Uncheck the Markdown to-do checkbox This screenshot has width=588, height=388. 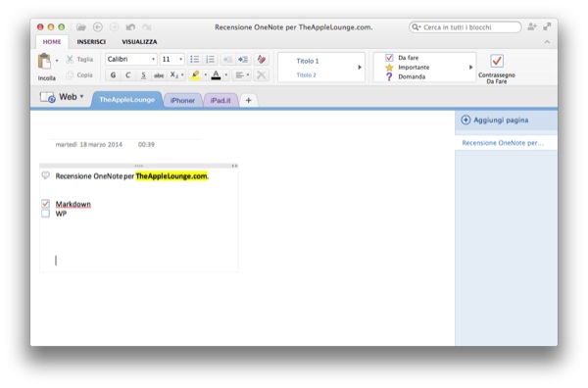[45, 204]
